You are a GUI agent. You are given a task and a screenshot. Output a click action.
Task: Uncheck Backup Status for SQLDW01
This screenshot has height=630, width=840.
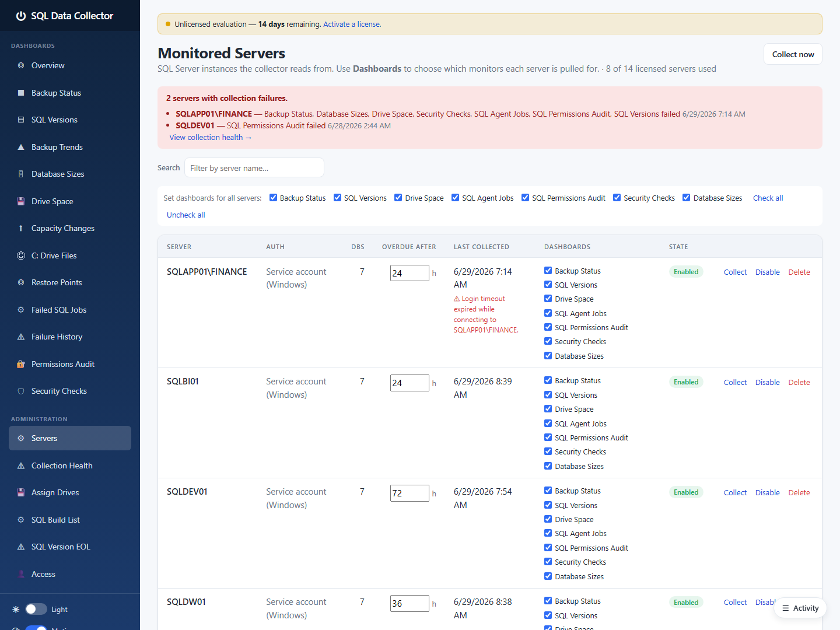coord(548,601)
